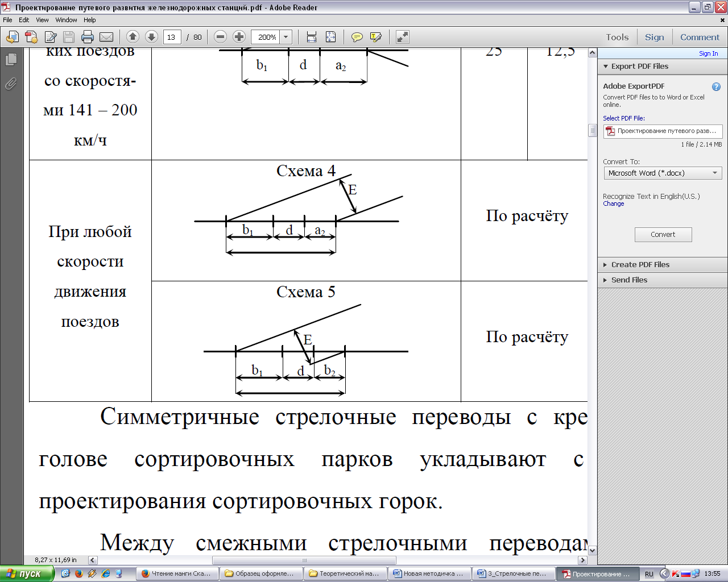Open the attachments paperclip panel
728x582 pixels.
point(11,84)
